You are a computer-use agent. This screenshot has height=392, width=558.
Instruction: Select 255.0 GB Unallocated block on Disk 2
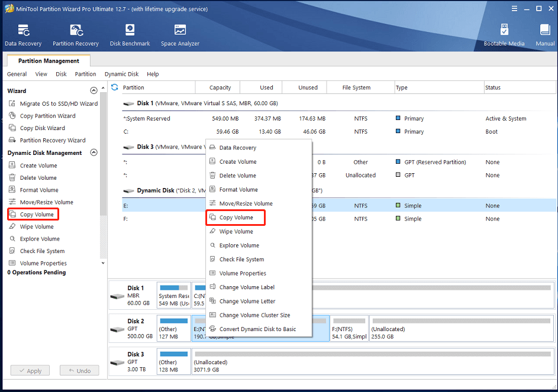tap(462, 329)
